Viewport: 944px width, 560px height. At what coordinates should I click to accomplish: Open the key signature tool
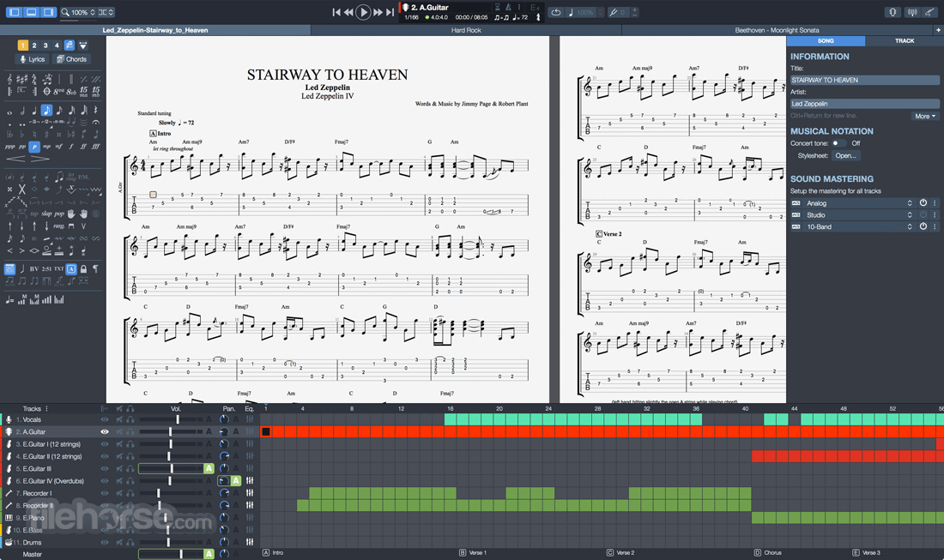click(22, 79)
